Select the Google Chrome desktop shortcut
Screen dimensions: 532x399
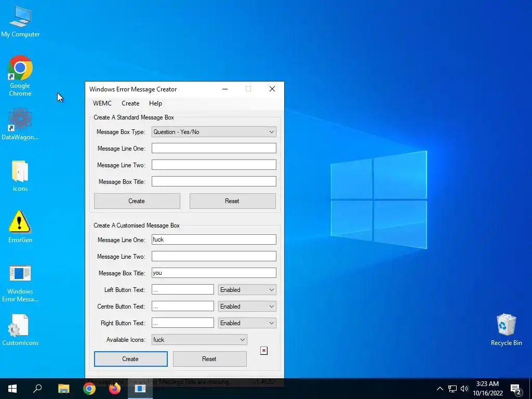click(x=20, y=76)
